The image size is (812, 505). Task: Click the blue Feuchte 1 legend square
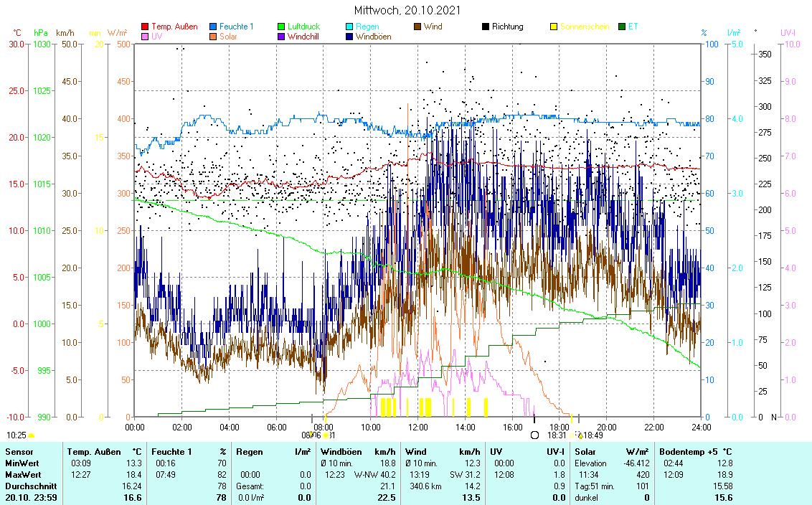pyautogui.click(x=214, y=27)
